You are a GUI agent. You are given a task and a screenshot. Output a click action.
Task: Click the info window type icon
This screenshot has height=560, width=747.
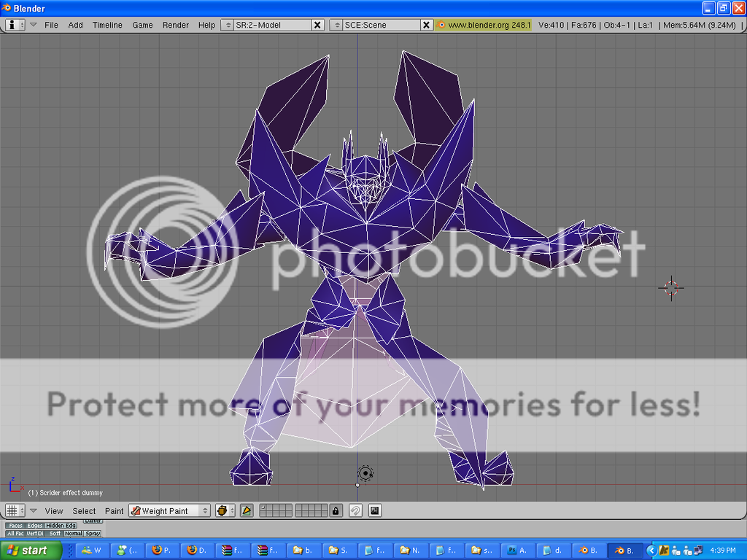coord(15,25)
